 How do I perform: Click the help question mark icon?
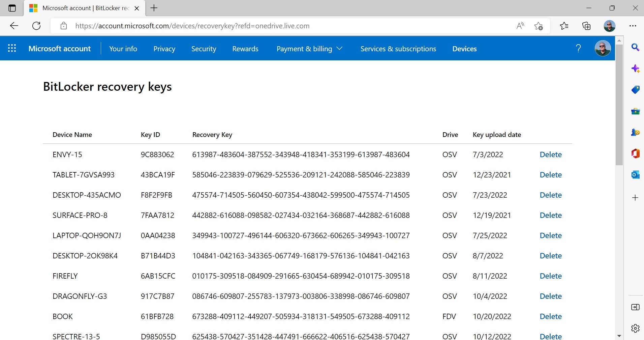[578, 49]
